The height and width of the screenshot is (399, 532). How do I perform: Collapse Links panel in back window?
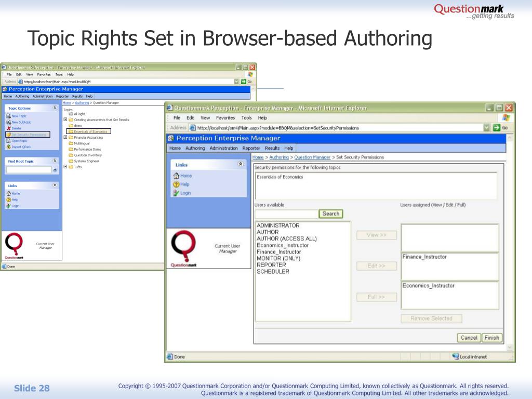pos(55,185)
